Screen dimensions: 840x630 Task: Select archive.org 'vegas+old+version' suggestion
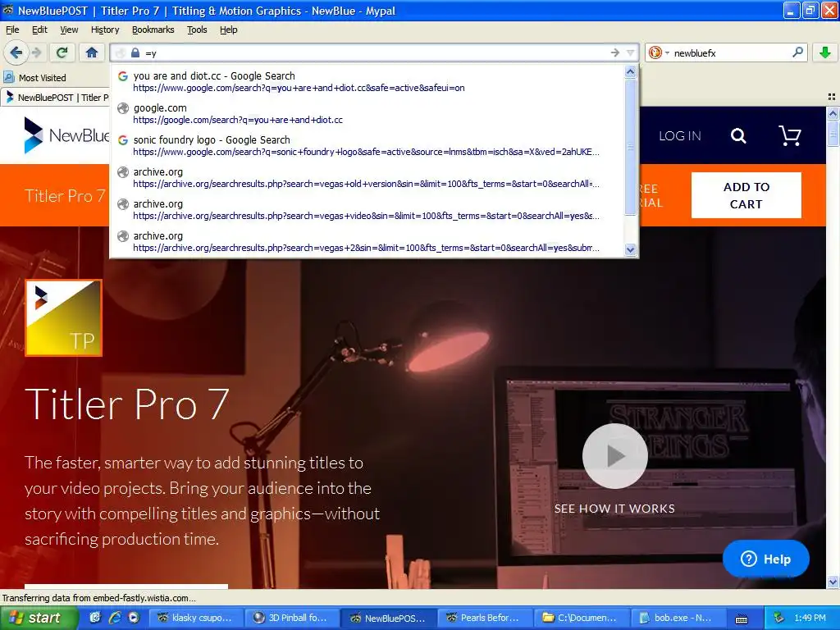point(367,178)
